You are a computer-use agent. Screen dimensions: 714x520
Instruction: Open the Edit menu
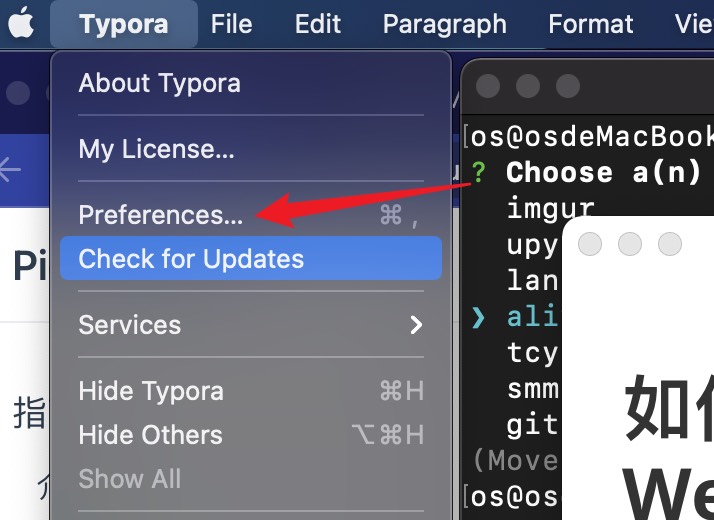click(318, 24)
